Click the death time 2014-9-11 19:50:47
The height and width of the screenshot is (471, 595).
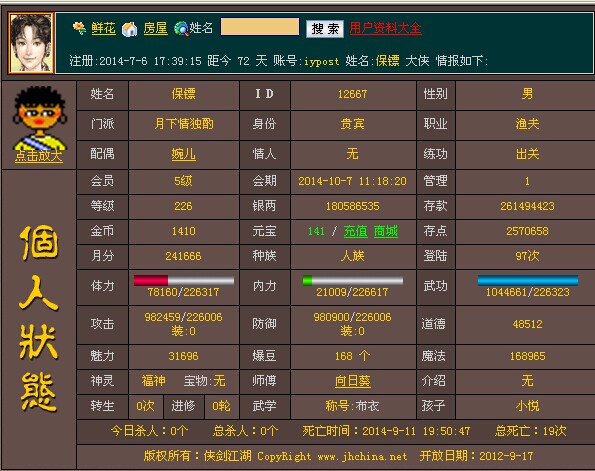pos(416,431)
